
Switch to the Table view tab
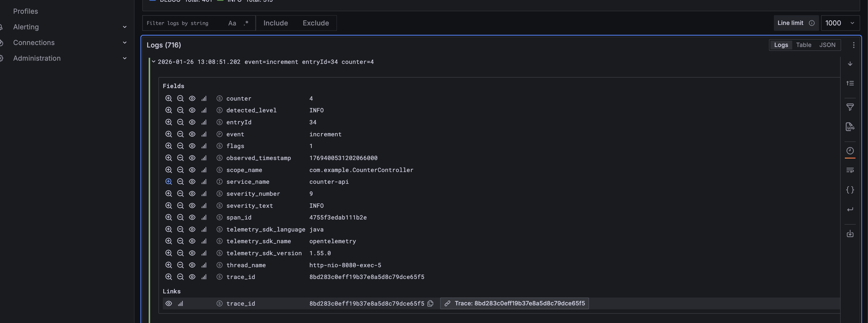(x=803, y=45)
